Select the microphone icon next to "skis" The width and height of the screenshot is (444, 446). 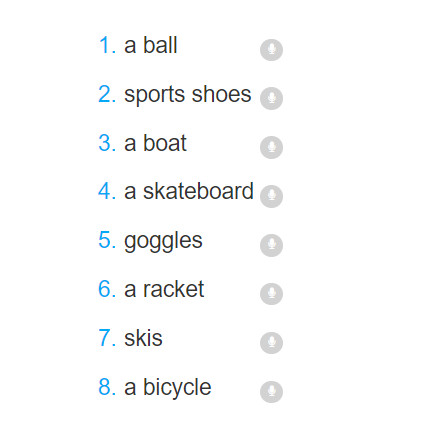click(x=271, y=343)
